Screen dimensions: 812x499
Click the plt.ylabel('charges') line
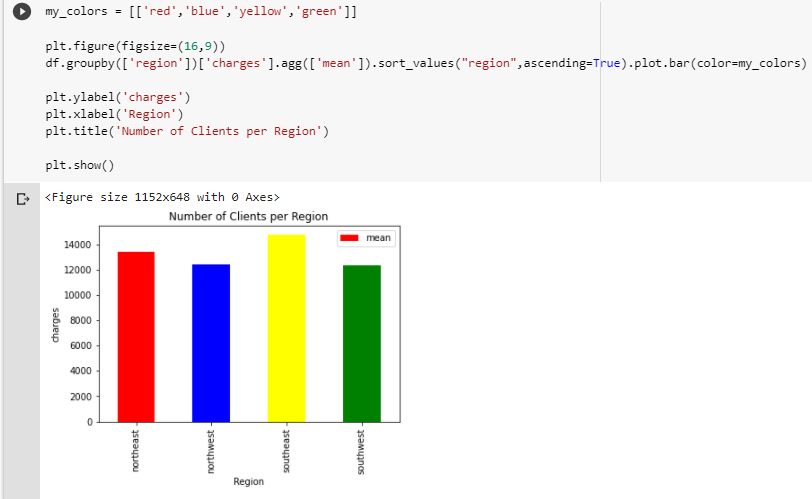click(x=118, y=97)
